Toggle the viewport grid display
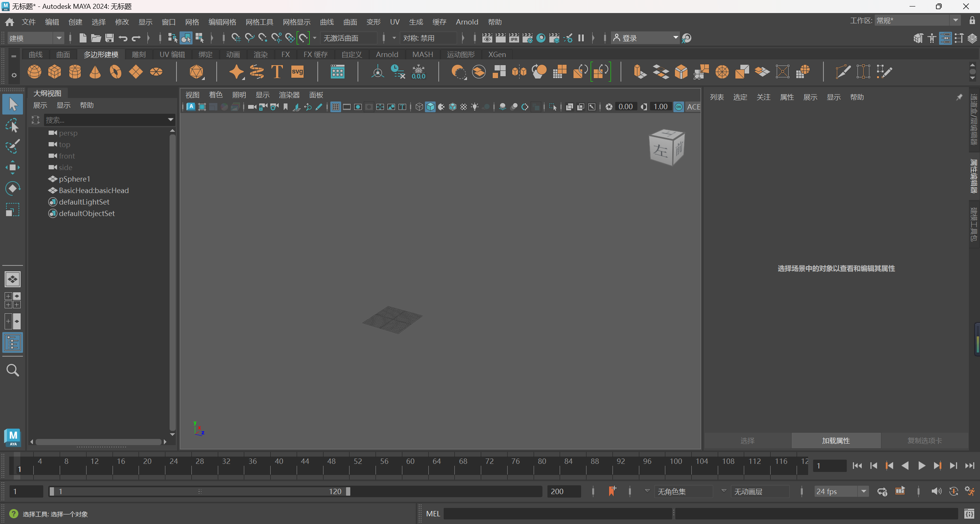 click(x=336, y=107)
